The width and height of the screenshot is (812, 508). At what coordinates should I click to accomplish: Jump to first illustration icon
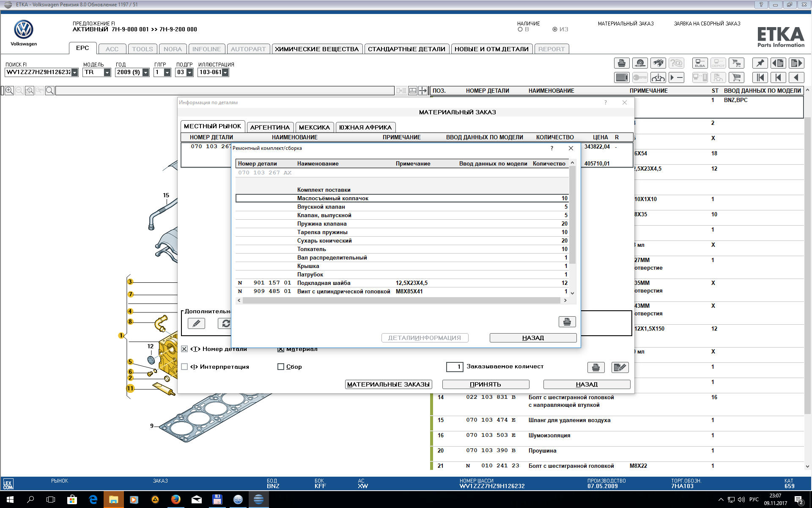click(760, 77)
